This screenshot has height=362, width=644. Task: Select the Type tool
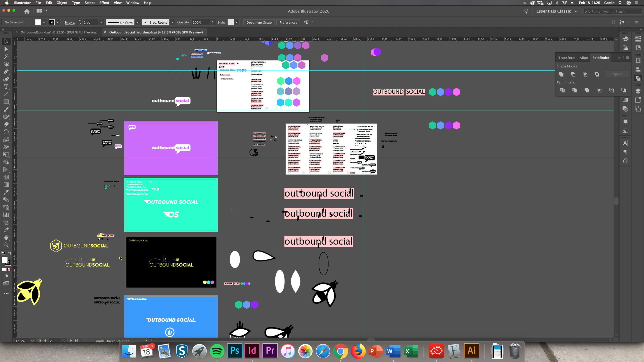6,87
